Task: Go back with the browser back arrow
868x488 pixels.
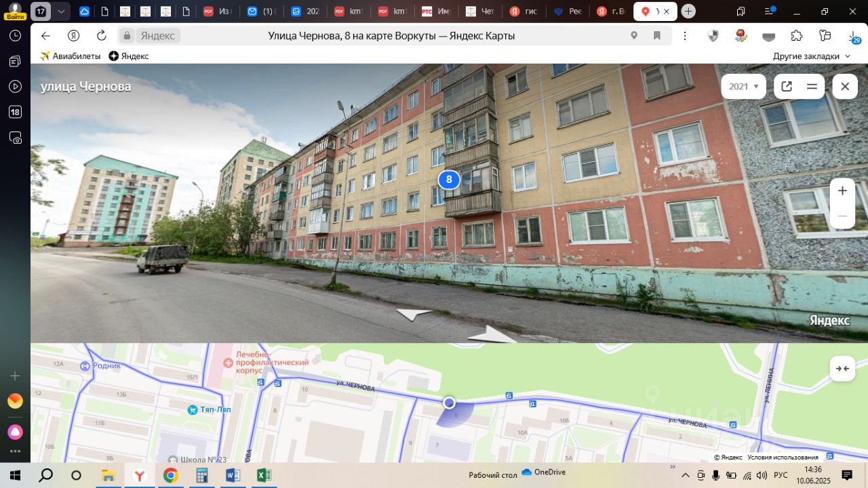Action: tap(45, 36)
